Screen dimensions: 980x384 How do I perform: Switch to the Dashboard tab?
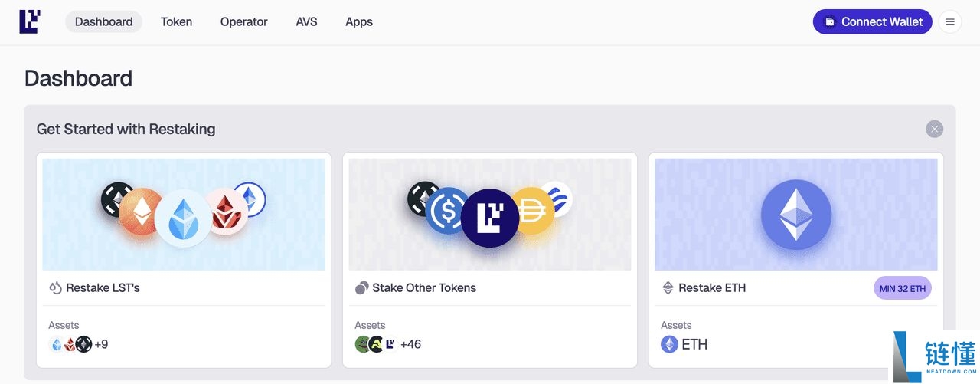click(103, 22)
